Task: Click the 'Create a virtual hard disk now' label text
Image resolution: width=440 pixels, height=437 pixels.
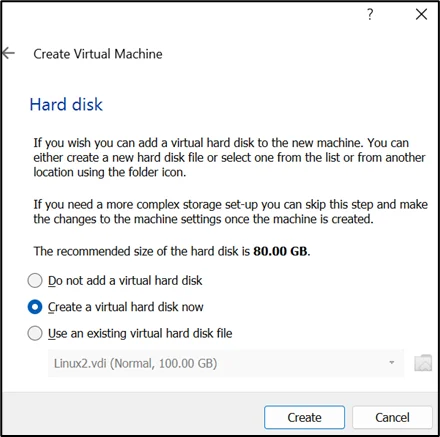Action: point(126,307)
